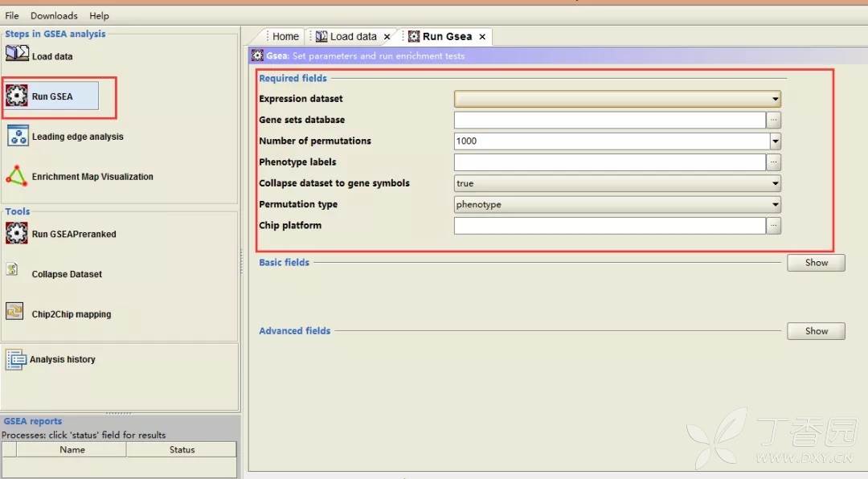The image size is (868, 479).
Task: Click the Number of permutations field
Action: coord(612,141)
